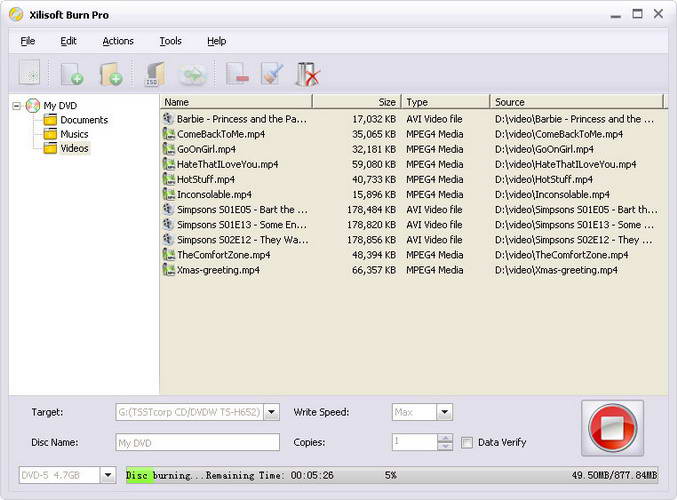Screen dimensions: 677x500
Task: Collapse the My DVD tree node
Action: click(x=16, y=106)
